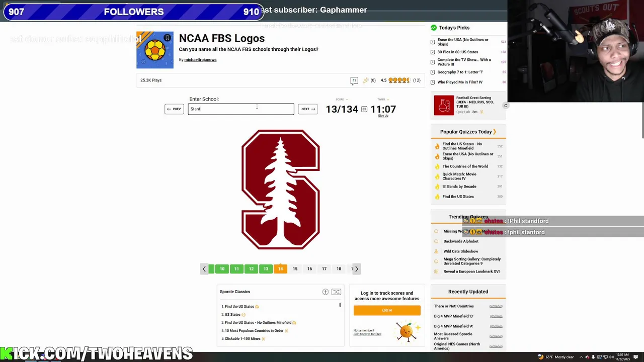644x362 pixels.
Task: Open 'Geography 7 to 1: Letter T'
Action: [460, 72]
